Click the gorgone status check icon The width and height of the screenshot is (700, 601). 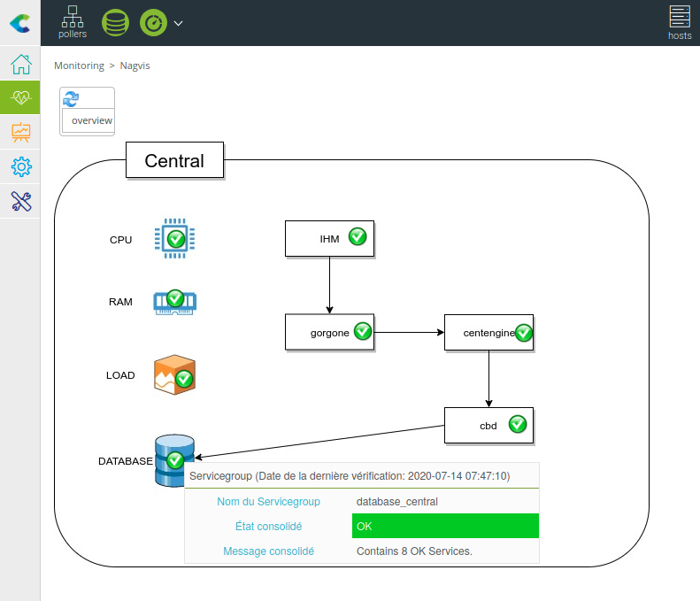[363, 331]
